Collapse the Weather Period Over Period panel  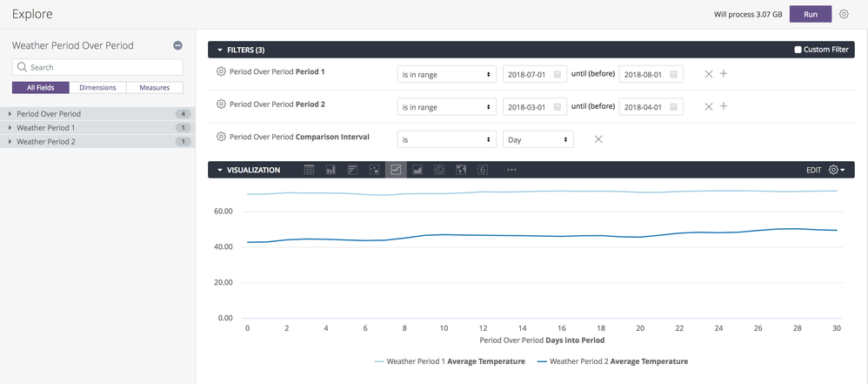177,45
